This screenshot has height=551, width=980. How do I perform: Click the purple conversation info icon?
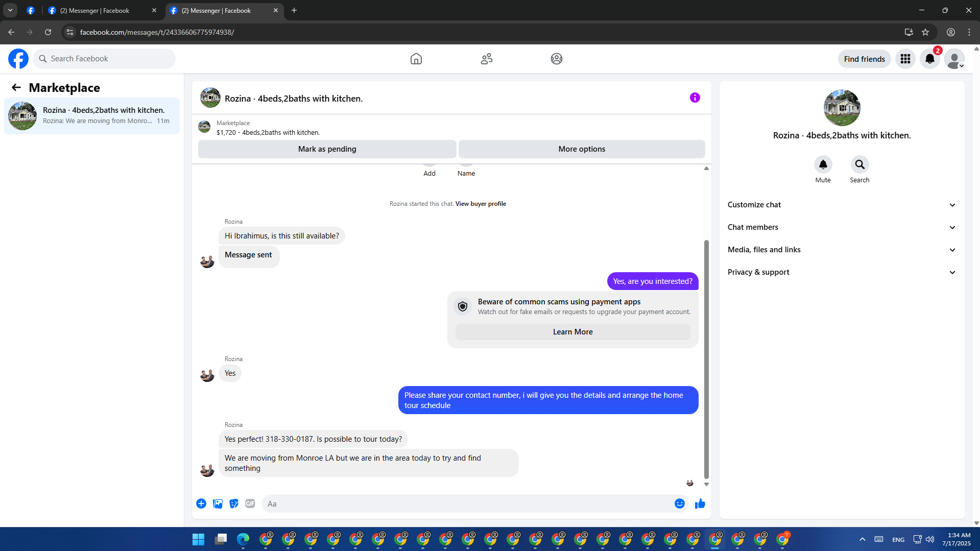695,98
